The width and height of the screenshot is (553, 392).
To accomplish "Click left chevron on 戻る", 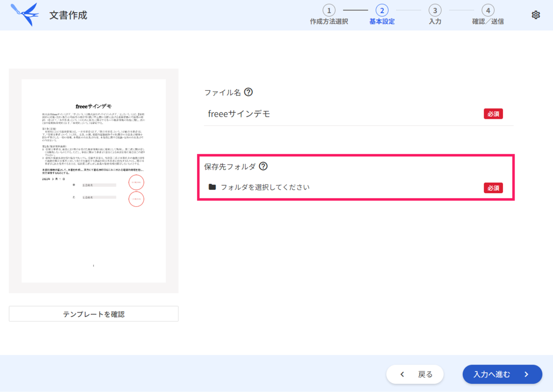I will pyautogui.click(x=402, y=374).
